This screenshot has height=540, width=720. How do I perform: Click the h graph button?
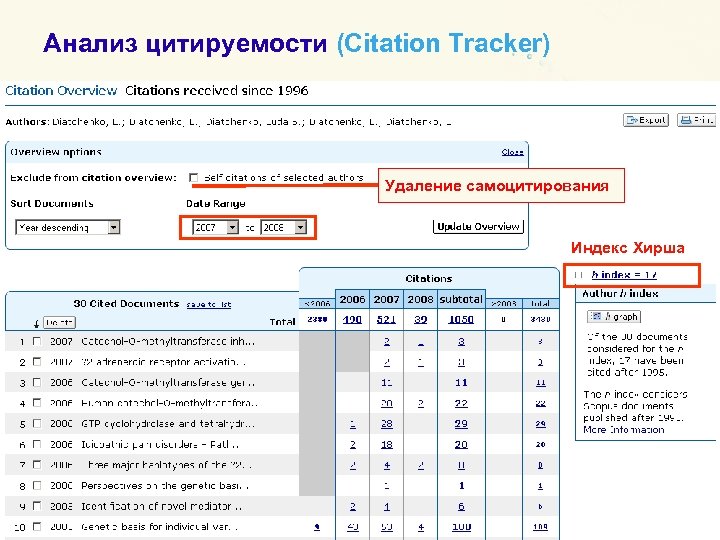[x=614, y=316]
